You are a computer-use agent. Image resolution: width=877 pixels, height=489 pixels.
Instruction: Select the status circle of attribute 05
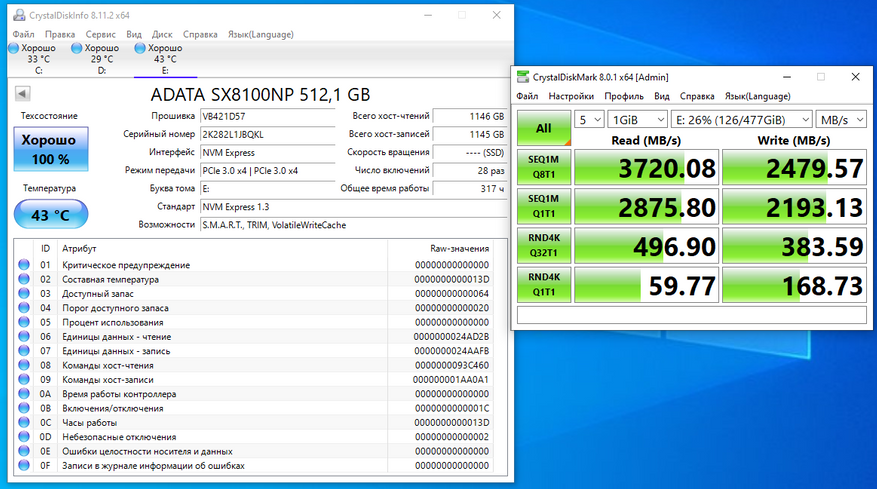(x=23, y=322)
